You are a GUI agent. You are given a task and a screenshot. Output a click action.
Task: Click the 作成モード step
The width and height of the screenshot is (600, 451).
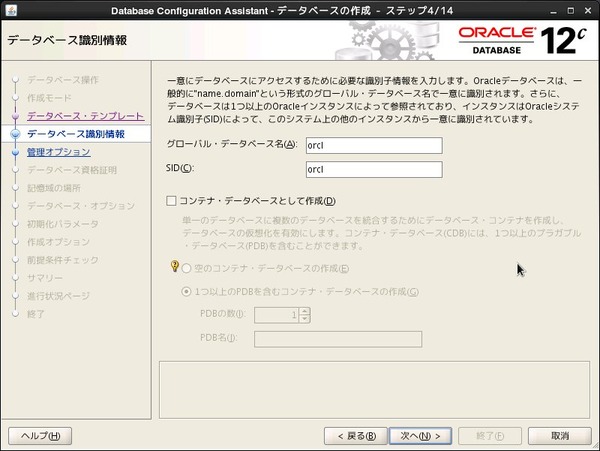tap(49, 98)
